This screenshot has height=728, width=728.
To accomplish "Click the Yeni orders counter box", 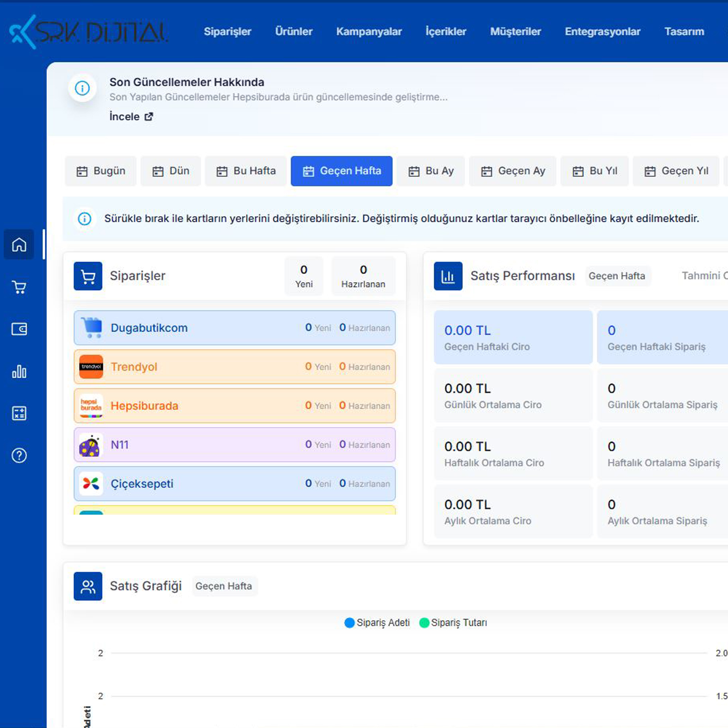I will click(x=304, y=276).
